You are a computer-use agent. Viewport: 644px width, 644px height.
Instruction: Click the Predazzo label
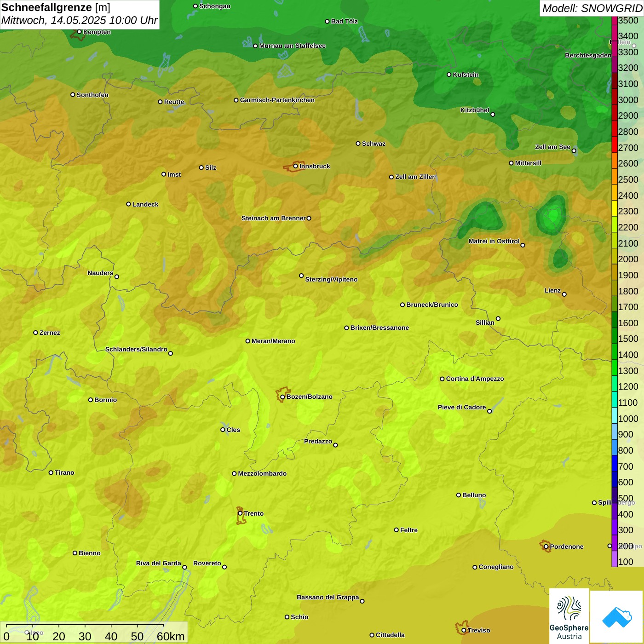point(318,441)
